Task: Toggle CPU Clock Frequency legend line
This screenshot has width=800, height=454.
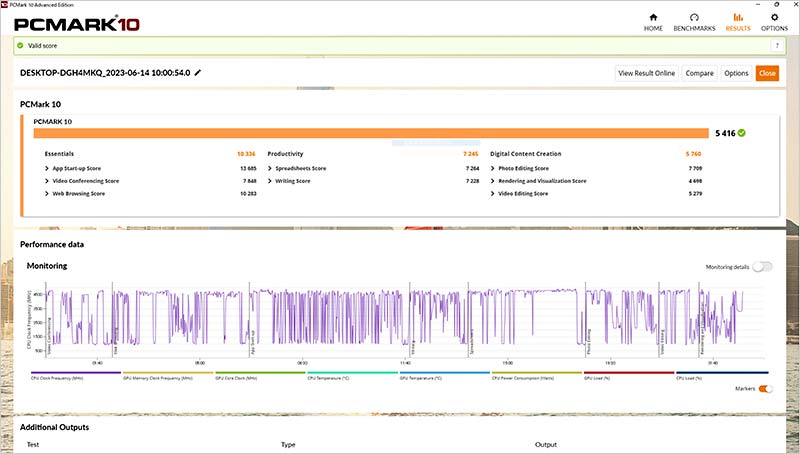Action: click(x=76, y=373)
